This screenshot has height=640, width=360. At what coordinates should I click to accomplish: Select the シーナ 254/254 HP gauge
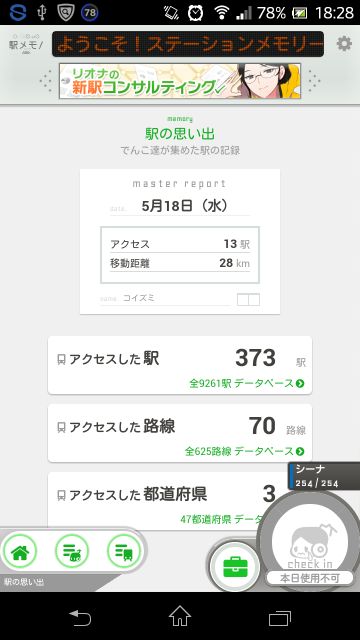coord(324,476)
